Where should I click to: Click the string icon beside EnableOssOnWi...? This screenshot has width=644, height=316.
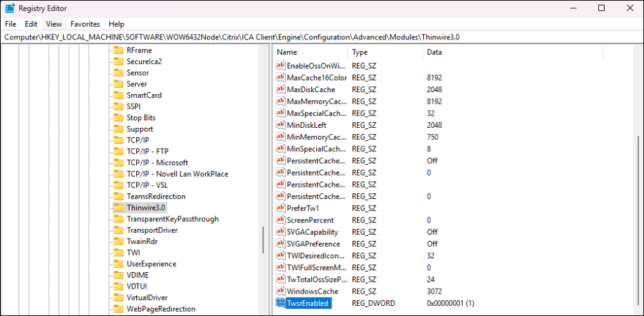coord(281,65)
